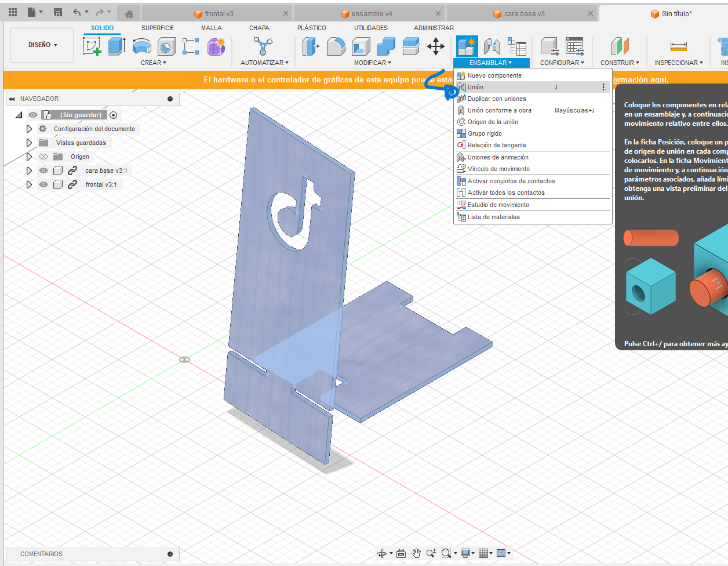Click the viewports layout icon at the bottom
This screenshot has height=566, width=728.
coord(501,553)
